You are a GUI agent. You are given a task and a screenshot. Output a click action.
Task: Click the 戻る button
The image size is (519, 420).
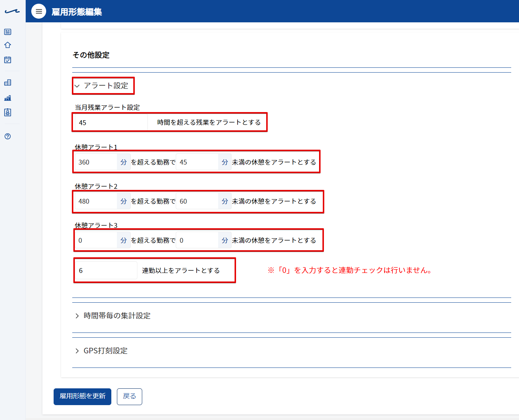click(130, 397)
